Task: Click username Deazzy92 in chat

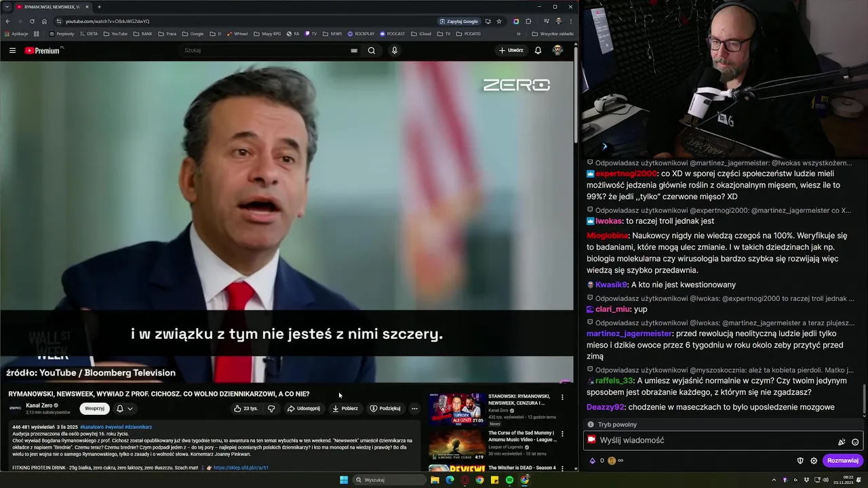Action: pos(605,407)
